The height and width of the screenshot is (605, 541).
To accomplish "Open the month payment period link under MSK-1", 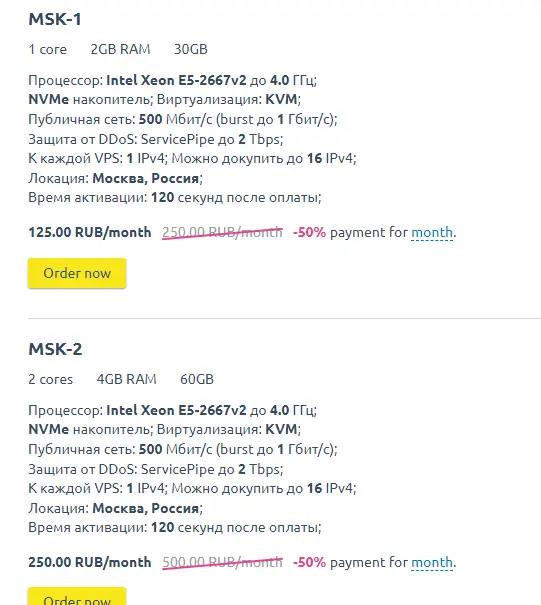I will [x=432, y=232].
